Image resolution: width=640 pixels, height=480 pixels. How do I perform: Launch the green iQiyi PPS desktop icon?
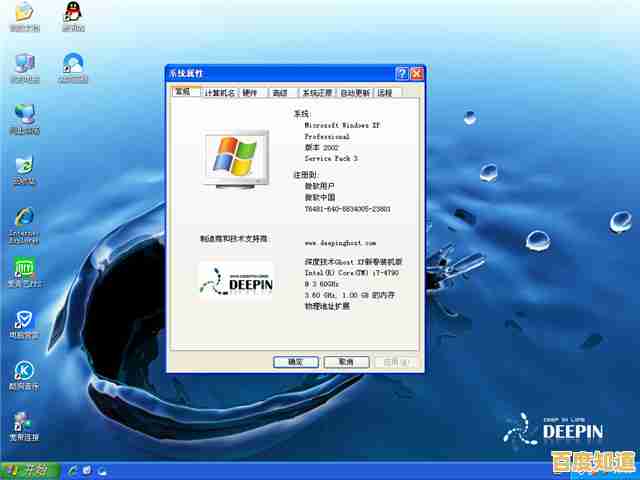pos(24,270)
